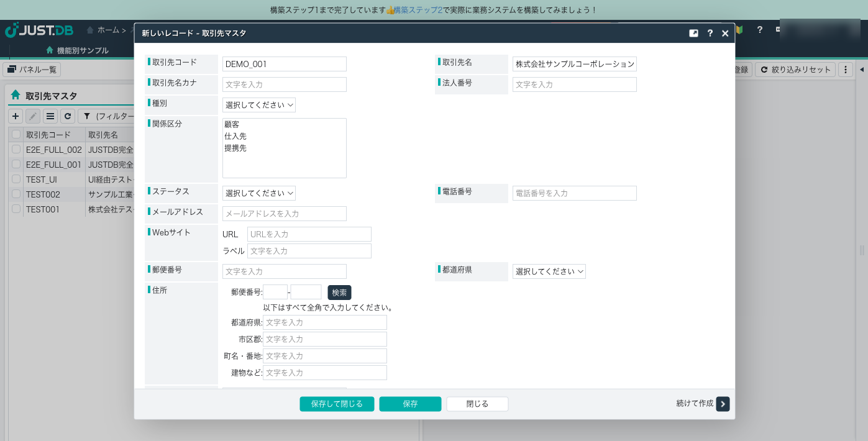Click the 町名・番地 input field
The image size is (868, 441).
pos(325,356)
